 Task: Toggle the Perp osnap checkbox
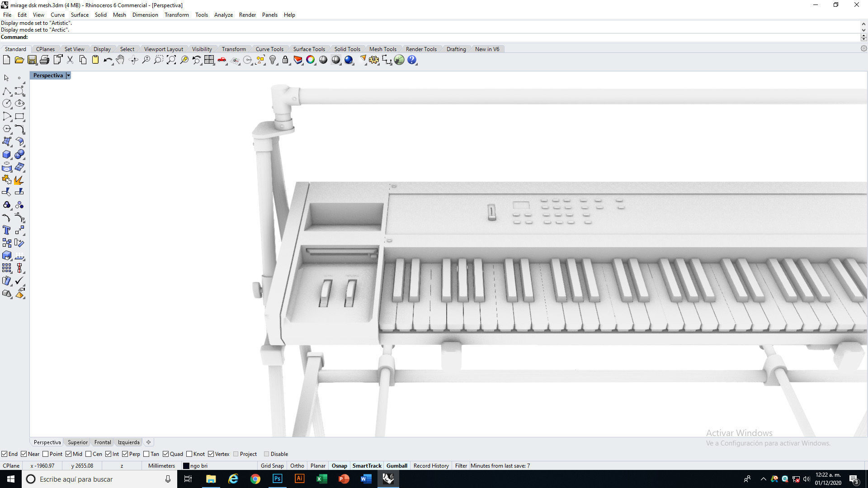tap(125, 454)
